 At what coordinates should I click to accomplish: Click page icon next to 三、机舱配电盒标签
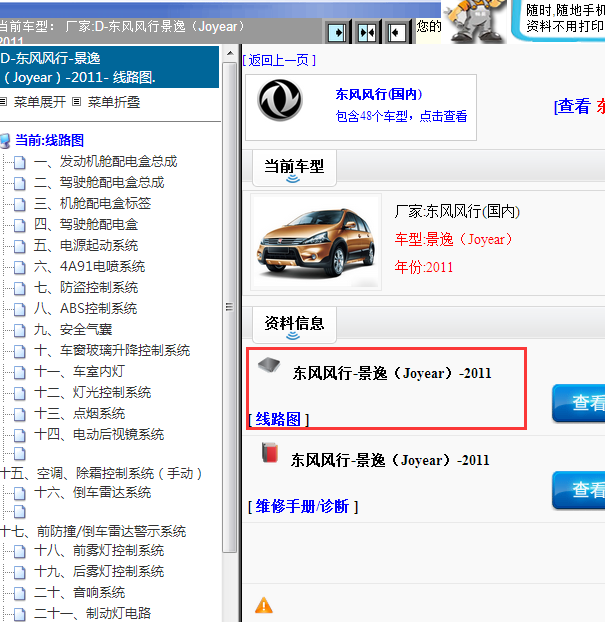pyautogui.click(x=19, y=204)
